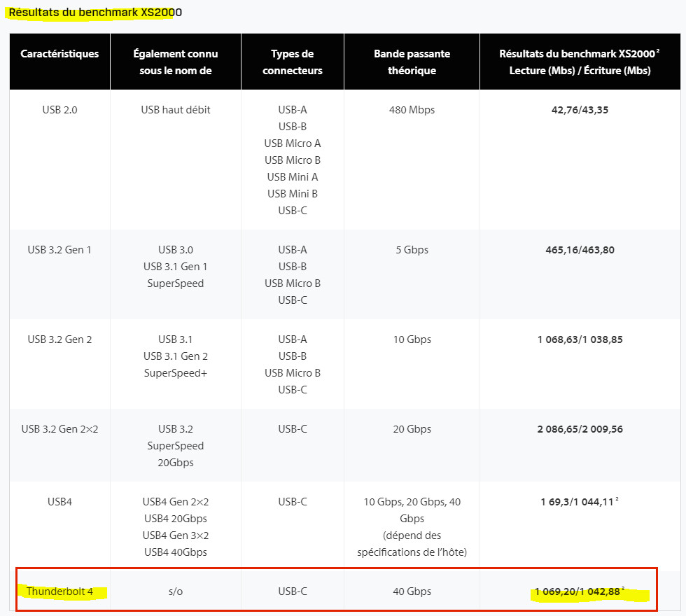Click the "Types de connecteurs" column header
This screenshot has height=616, width=686.
[x=293, y=62]
